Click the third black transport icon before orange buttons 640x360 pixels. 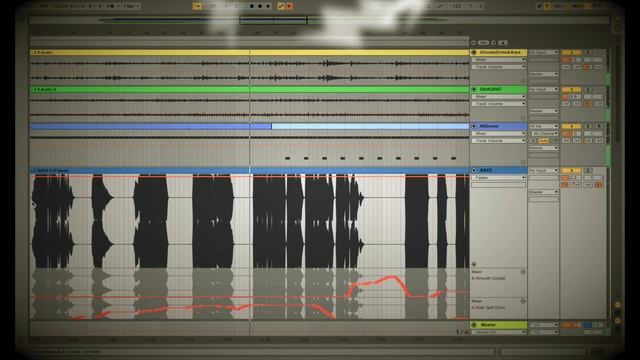268,6
